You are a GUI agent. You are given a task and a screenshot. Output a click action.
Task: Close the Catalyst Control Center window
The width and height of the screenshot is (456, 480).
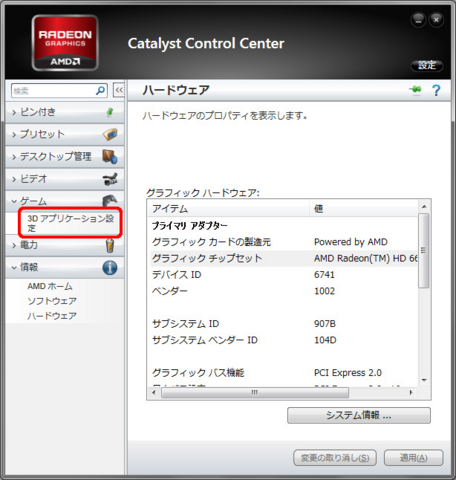point(436,20)
